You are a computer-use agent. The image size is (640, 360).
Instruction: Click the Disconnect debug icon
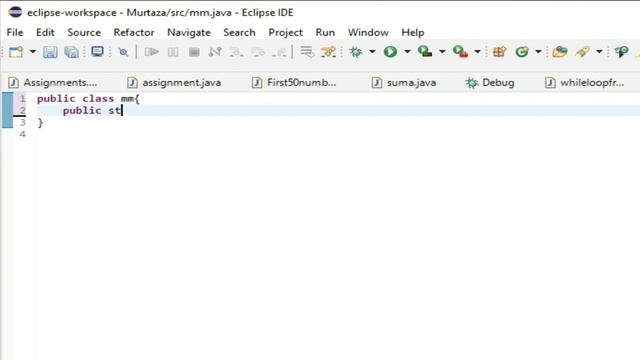pyautogui.click(x=215, y=52)
